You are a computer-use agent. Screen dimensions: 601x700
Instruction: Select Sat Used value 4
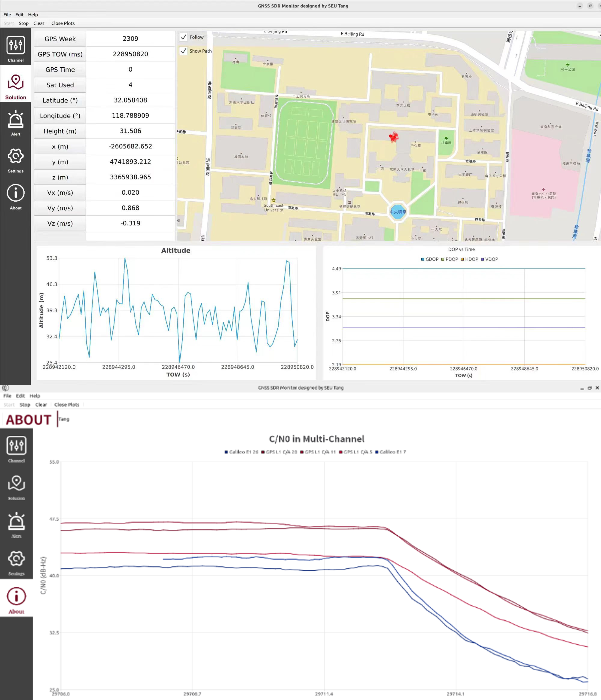point(130,85)
